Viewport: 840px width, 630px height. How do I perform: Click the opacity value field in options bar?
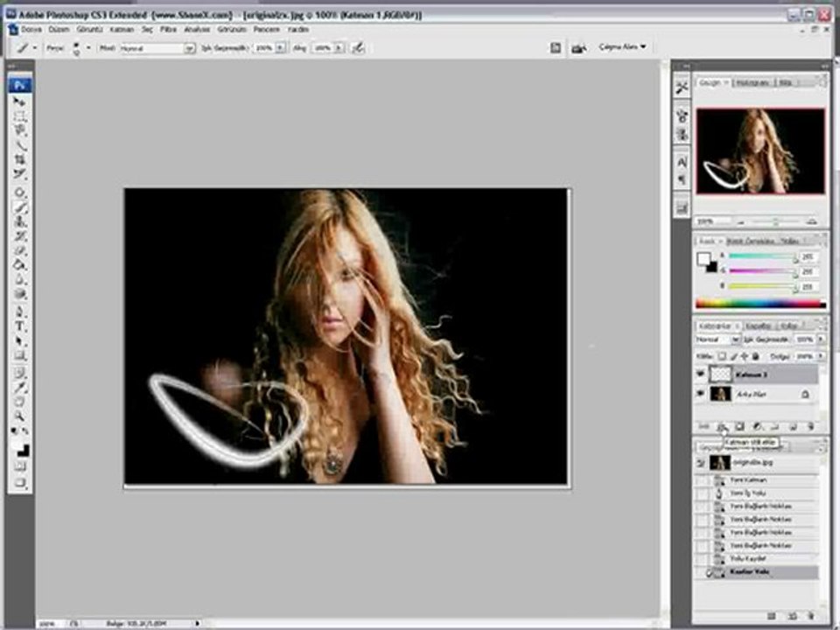point(263,48)
